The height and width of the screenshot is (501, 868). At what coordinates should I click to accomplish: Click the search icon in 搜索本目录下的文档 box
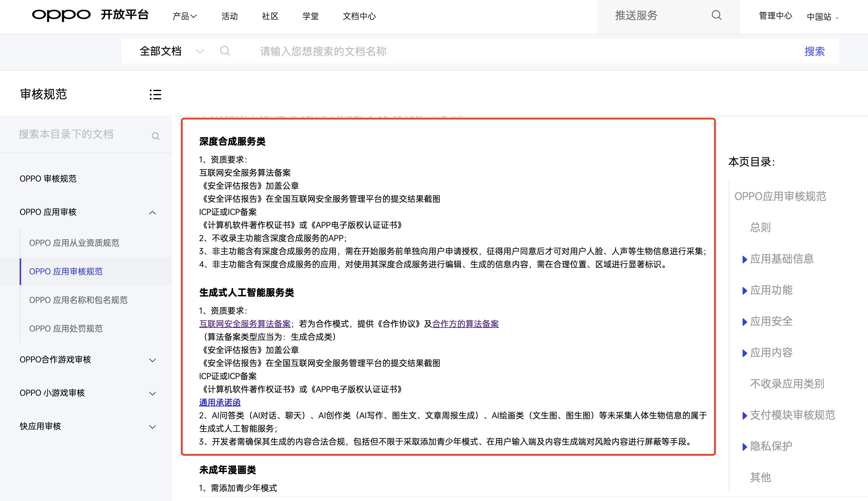[155, 136]
